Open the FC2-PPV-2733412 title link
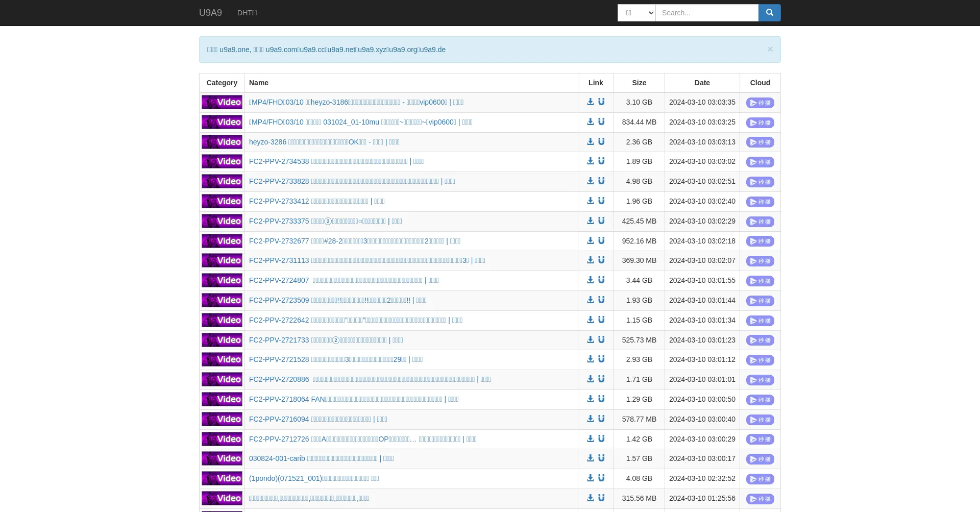980x512 pixels. [x=317, y=201]
